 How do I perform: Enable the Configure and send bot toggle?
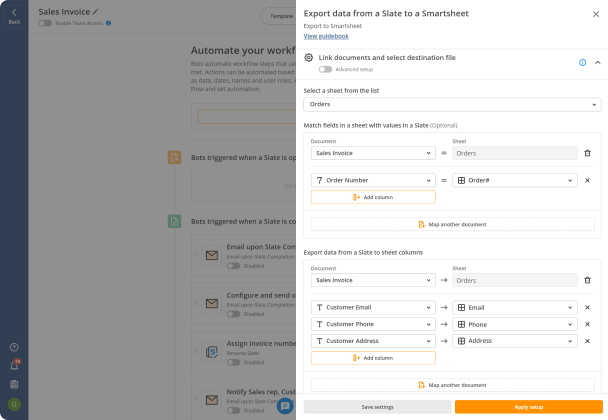[233, 314]
